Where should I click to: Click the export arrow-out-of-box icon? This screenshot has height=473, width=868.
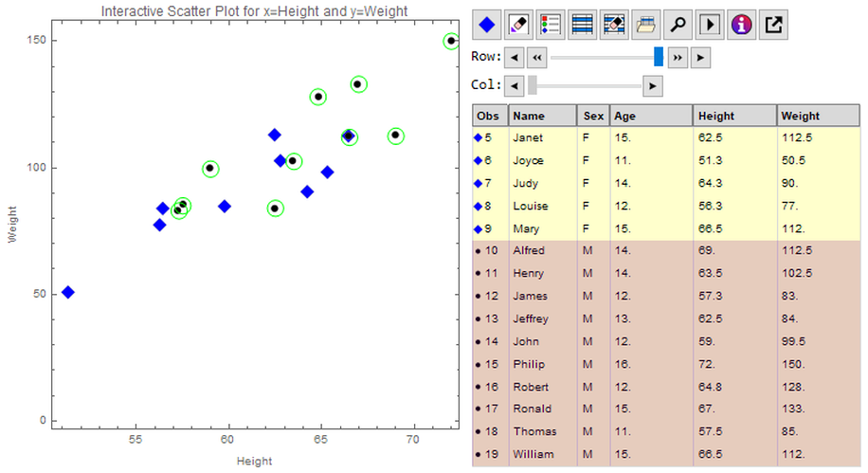click(773, 25)
